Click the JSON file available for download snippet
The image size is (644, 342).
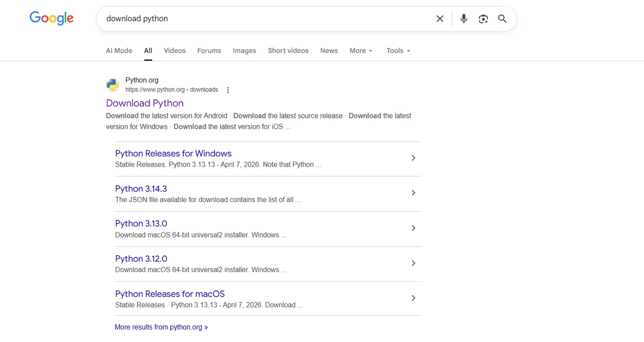click(208, 200)
